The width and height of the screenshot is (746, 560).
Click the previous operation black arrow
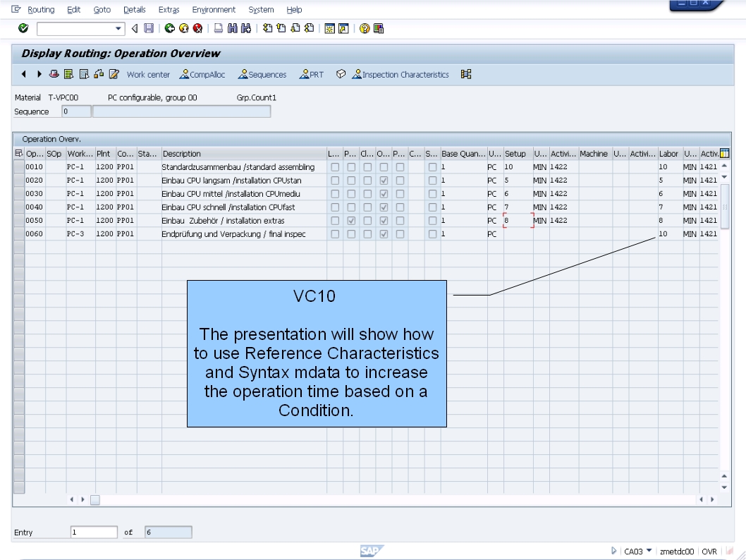pos(23,74)
